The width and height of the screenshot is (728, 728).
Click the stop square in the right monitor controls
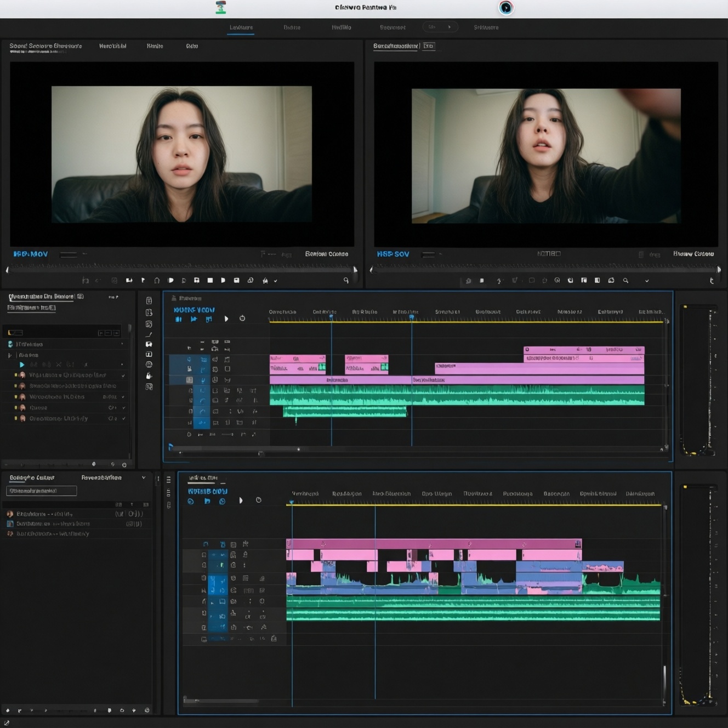pyautogui.click(x=482, y=280)
